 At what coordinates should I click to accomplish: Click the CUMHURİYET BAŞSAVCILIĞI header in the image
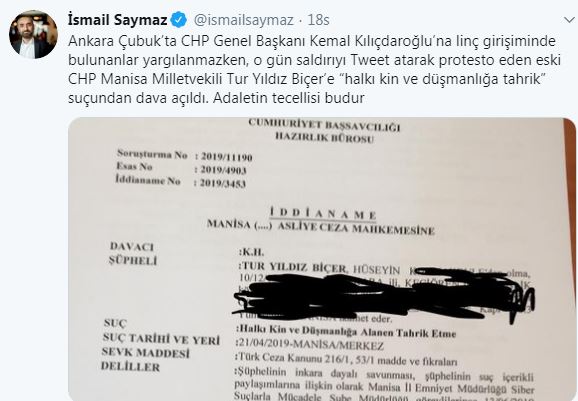324,125
